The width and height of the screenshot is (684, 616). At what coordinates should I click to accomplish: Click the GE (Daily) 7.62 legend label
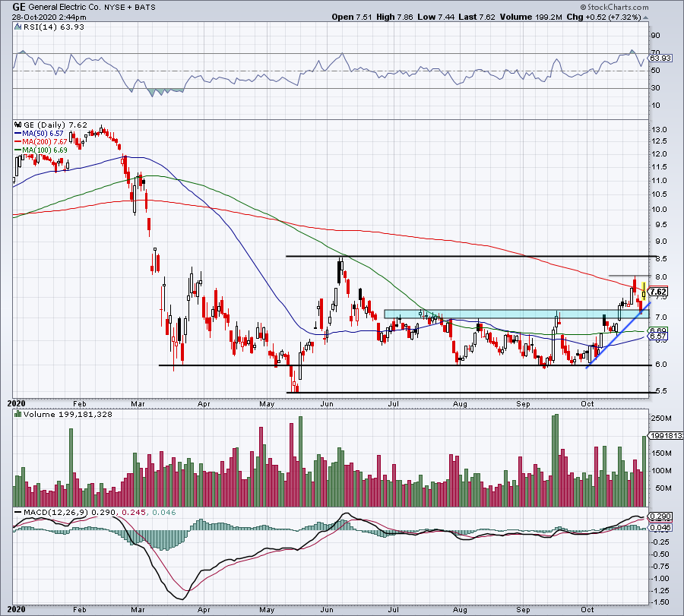pos(55,125)
